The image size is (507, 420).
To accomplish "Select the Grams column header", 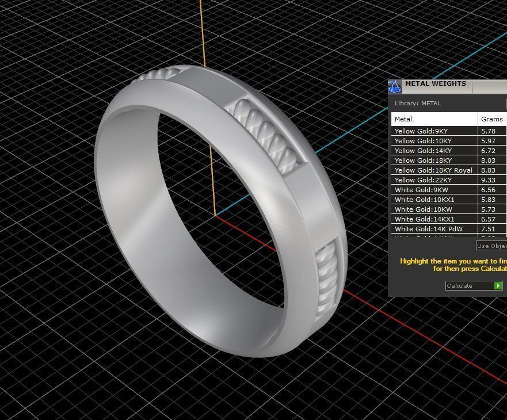I will coord(492,119).
